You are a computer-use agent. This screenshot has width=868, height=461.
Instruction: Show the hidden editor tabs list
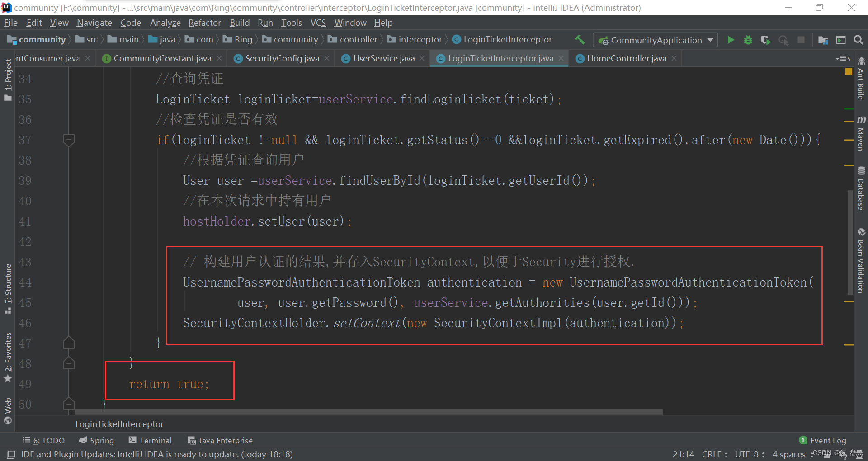[x=843, y=58]
